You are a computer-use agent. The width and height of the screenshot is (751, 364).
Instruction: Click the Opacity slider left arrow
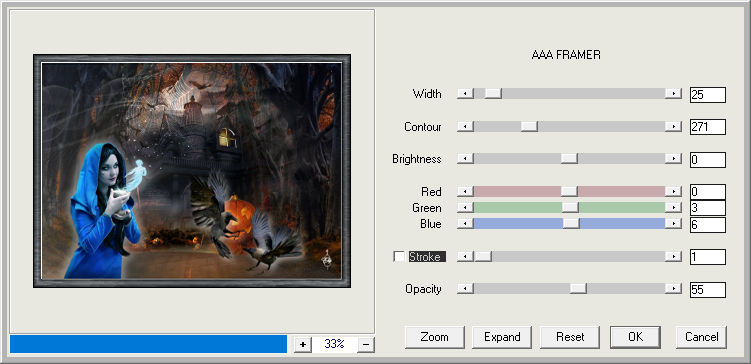click(x=465, y=288)
